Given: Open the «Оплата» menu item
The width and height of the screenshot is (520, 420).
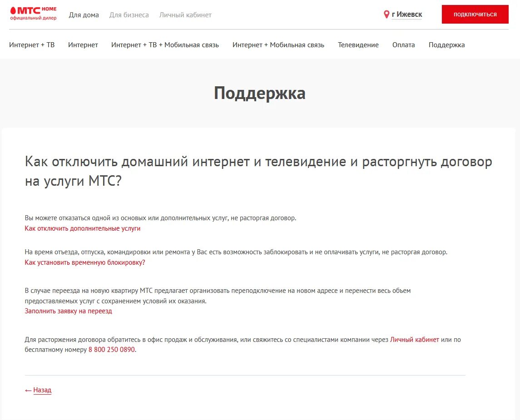Looking at the screenshot, I should 404,45.
